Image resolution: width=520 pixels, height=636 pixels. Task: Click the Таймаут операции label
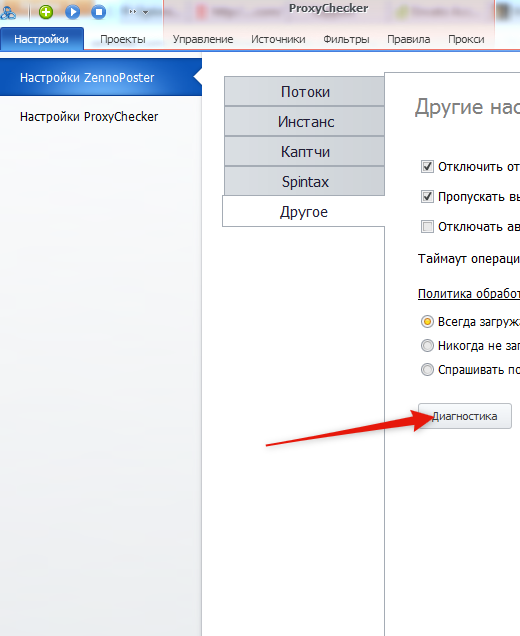(469, 259)
